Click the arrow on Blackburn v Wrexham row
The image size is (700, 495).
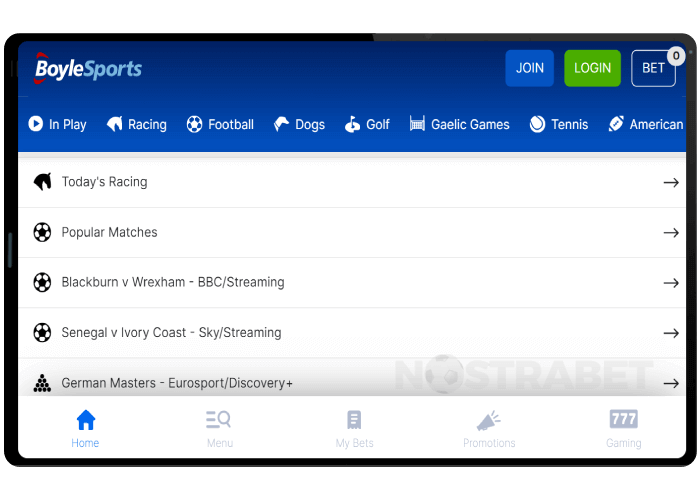[x=671, y=283]
